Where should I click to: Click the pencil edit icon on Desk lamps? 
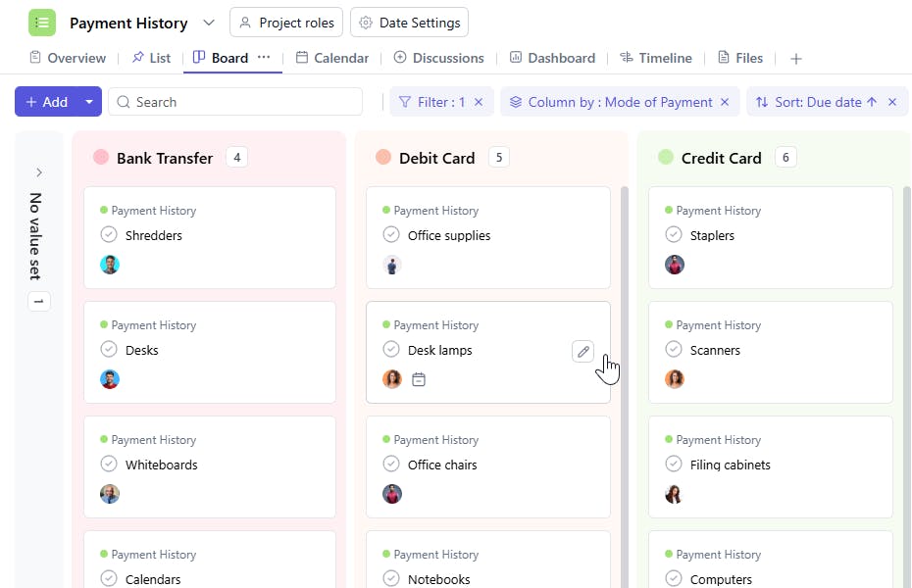(583, 351)
